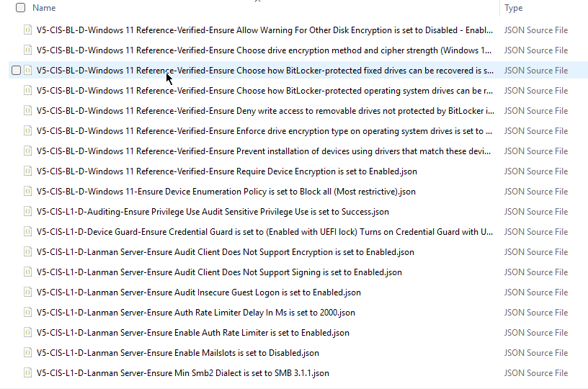
Task: Click JSON icon for 'Does Not Support Signing' file
Action: [28, 272]
